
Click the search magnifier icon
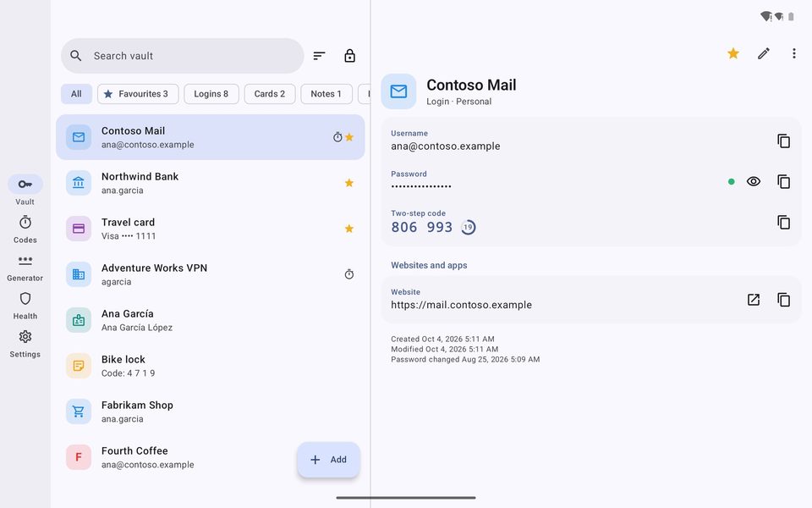click(75, 56)
